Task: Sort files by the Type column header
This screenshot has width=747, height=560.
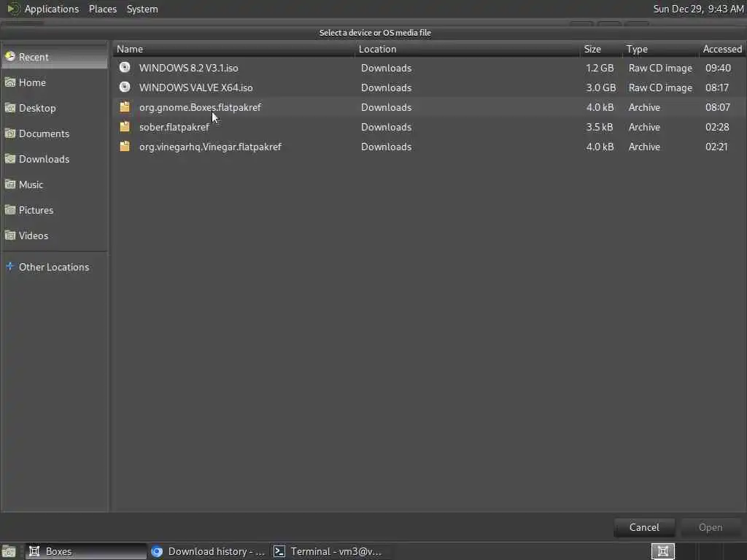Action: (661, 49)
